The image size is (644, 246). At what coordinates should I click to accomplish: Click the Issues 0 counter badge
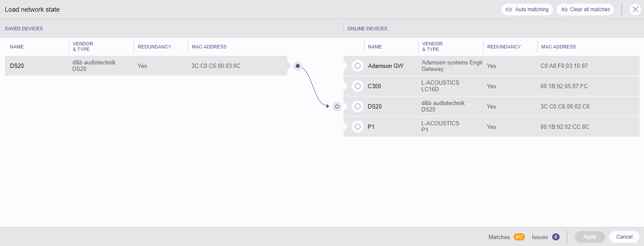(x=556, y=237)
